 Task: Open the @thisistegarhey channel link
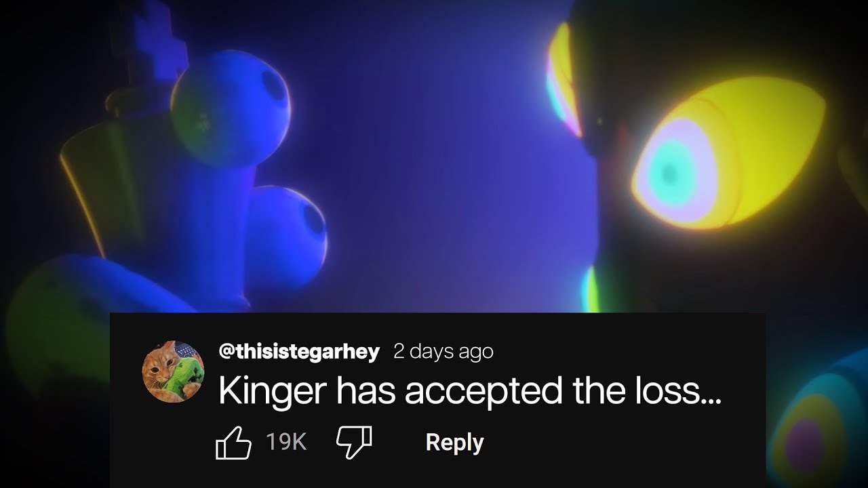299,352
